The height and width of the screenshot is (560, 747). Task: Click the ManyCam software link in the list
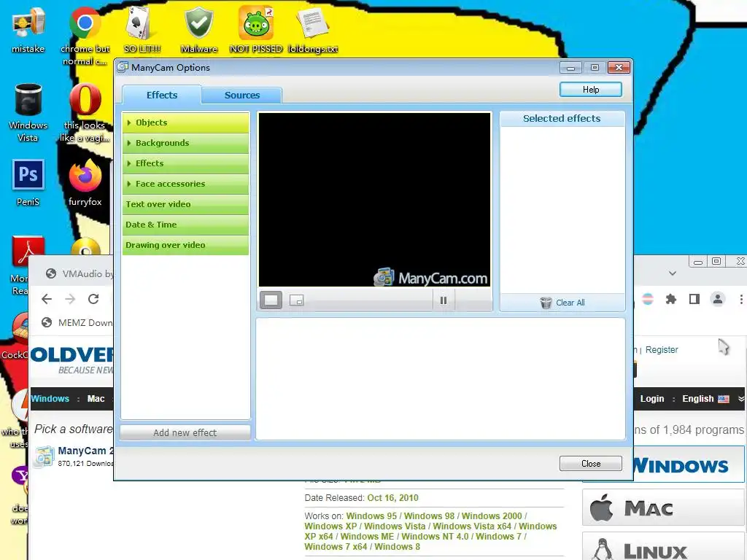tap(85, 451)
